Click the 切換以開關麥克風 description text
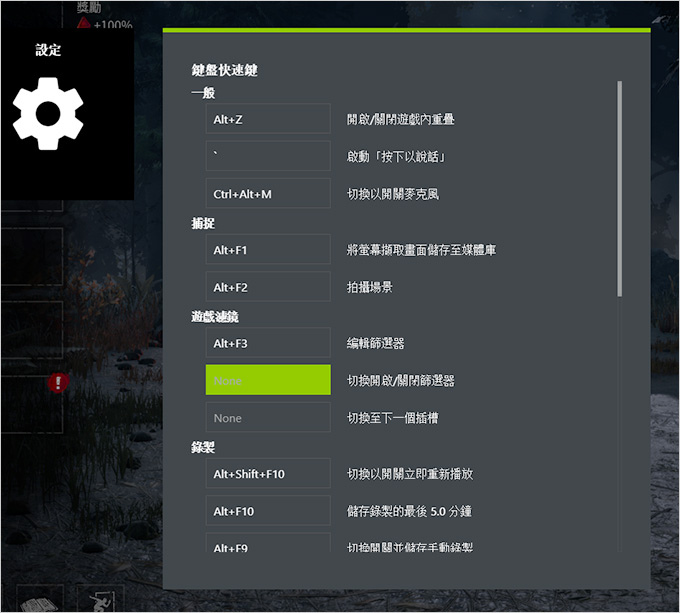Image resolution: width=680 pixels, height=613 pixels. coord(393,194)
